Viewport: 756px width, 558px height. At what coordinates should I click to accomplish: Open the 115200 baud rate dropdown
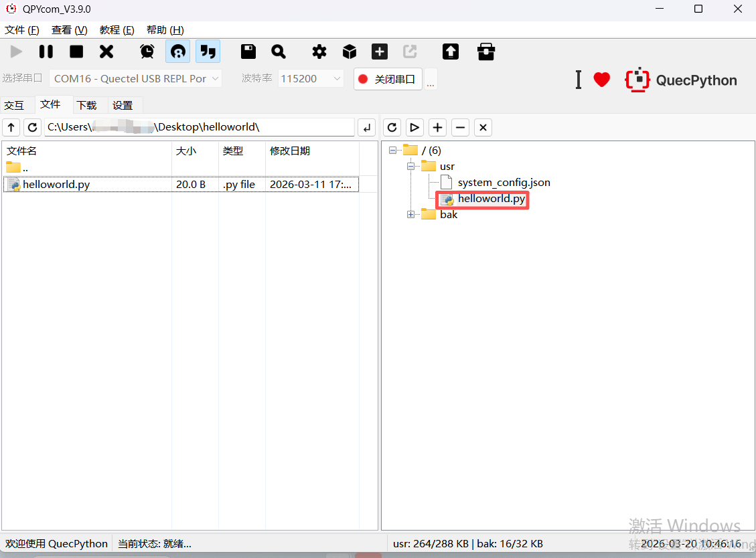(311, 79)
